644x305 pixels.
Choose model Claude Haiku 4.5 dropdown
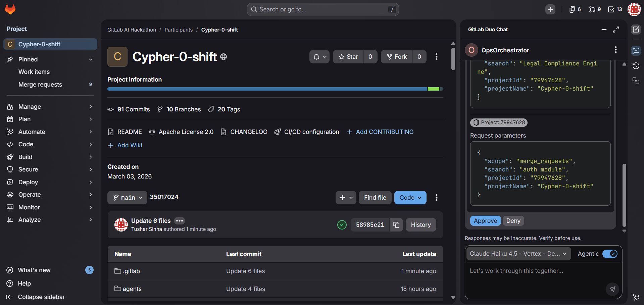click(518, 254)
